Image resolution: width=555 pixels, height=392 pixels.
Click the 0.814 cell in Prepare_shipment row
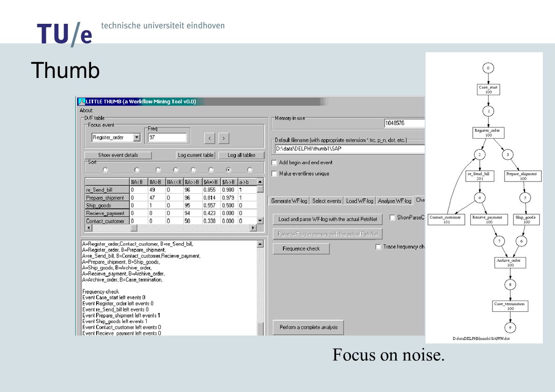click(211, 197)
